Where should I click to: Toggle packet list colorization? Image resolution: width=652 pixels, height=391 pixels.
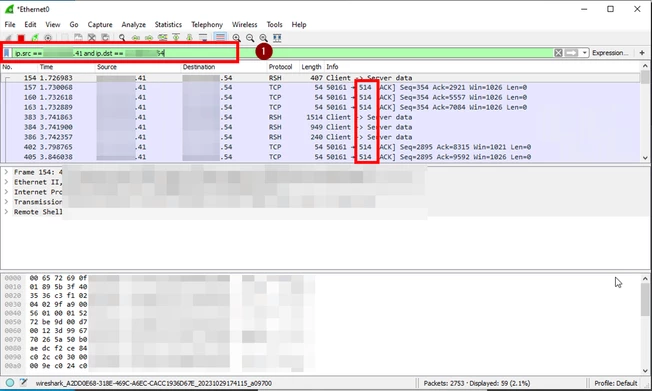pyautogui.click(x=220, y=38)
